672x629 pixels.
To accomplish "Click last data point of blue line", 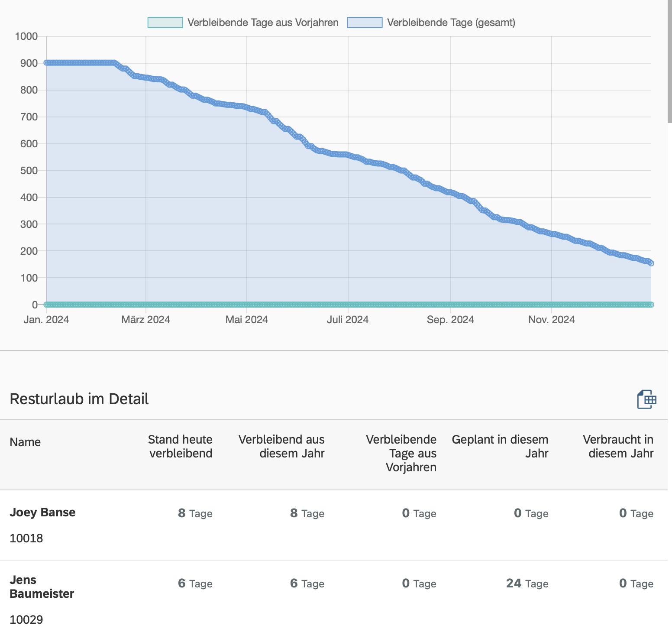I will 650,263.
